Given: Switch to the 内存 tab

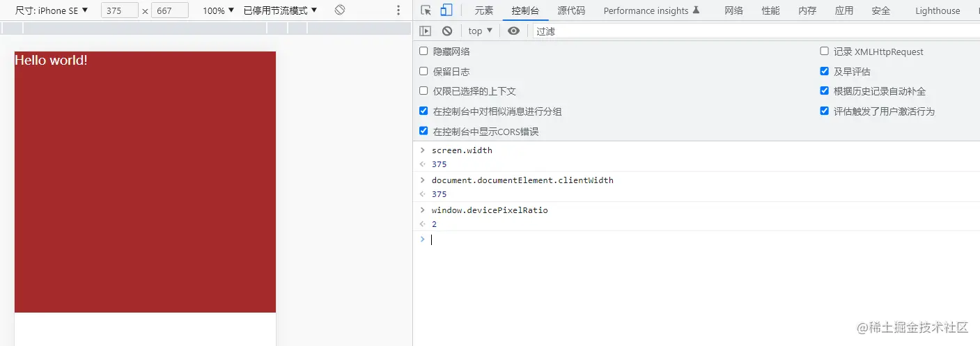Looking at the screenshot, I should click(x=807, y=10).
